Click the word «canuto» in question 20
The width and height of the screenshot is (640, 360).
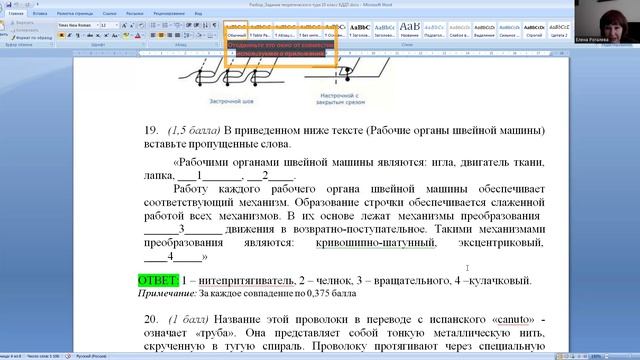tap(513, 319)
